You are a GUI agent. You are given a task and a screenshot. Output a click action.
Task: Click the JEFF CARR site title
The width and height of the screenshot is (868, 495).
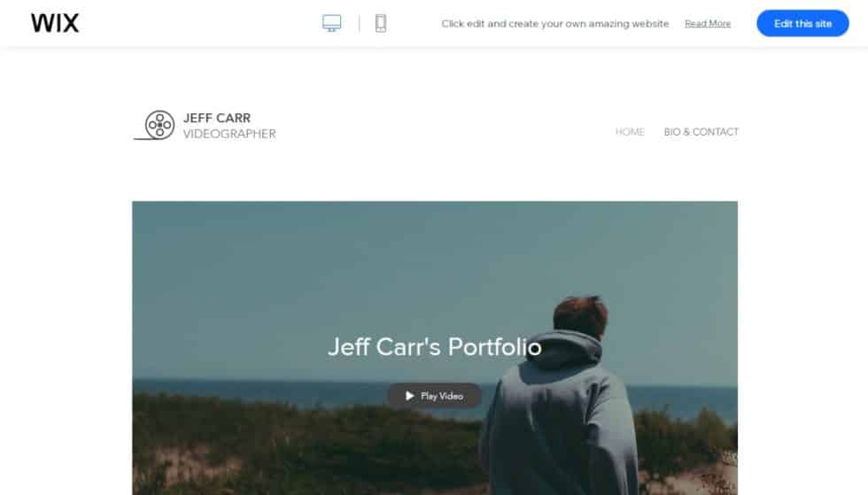(217, 118)
